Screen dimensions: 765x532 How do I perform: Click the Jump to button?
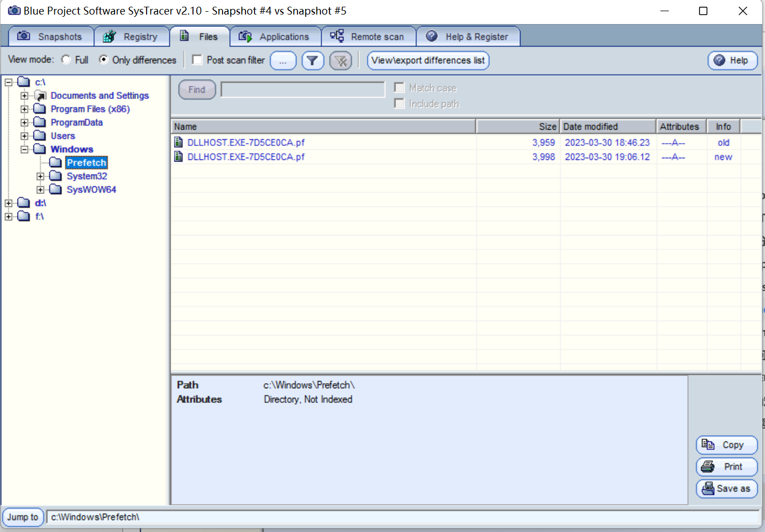[x=23, y=517]
